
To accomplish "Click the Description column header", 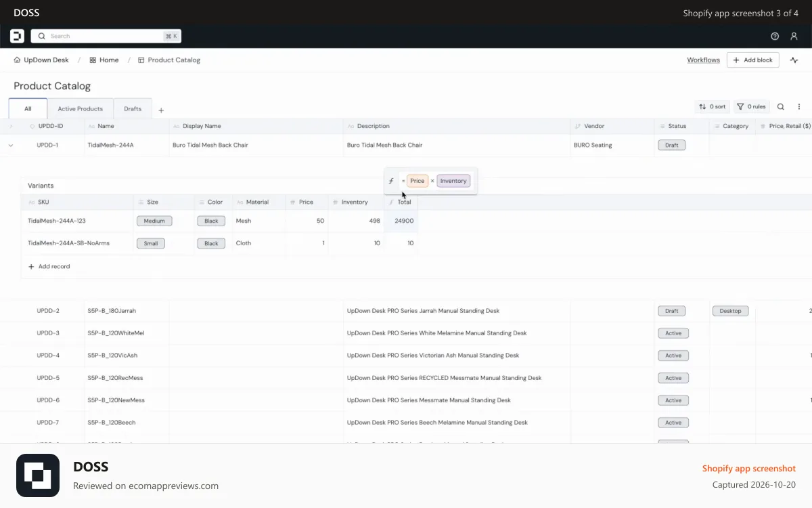I will click(457, 126).
